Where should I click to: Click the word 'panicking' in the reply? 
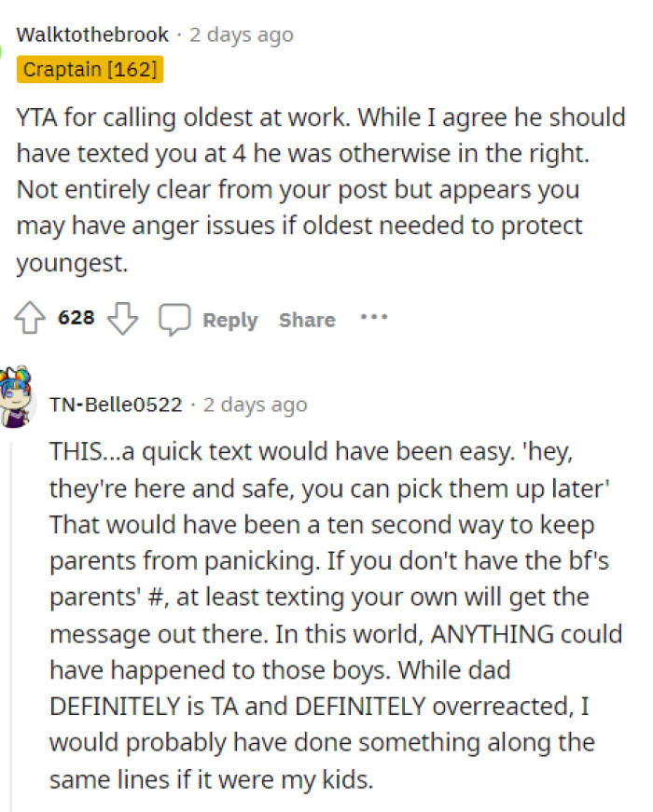coord(219,560)
